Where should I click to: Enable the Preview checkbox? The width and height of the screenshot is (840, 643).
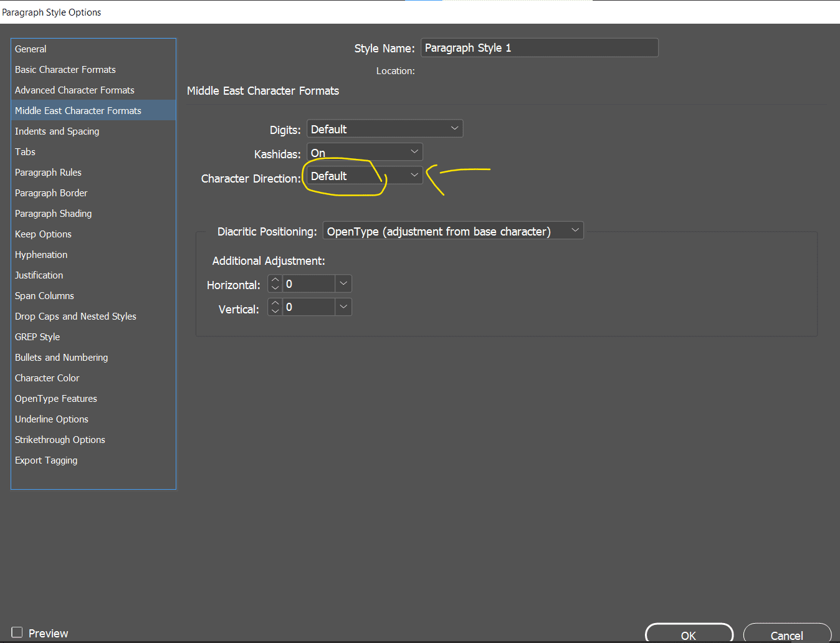pyautogui.click(x=17, y=632)
